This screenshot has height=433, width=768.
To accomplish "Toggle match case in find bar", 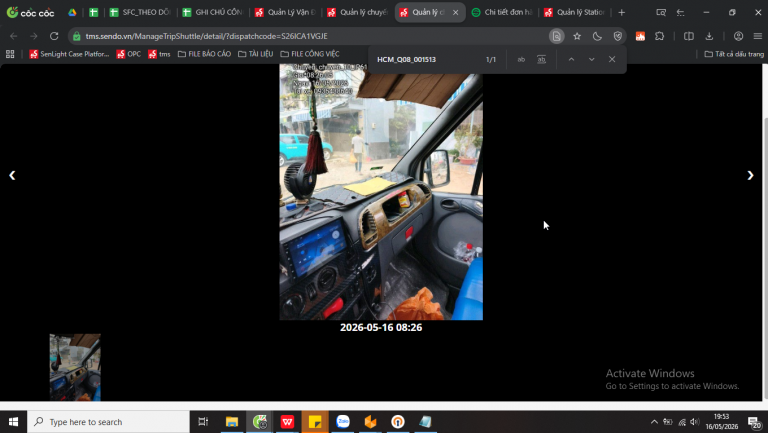I will point(521,59).
